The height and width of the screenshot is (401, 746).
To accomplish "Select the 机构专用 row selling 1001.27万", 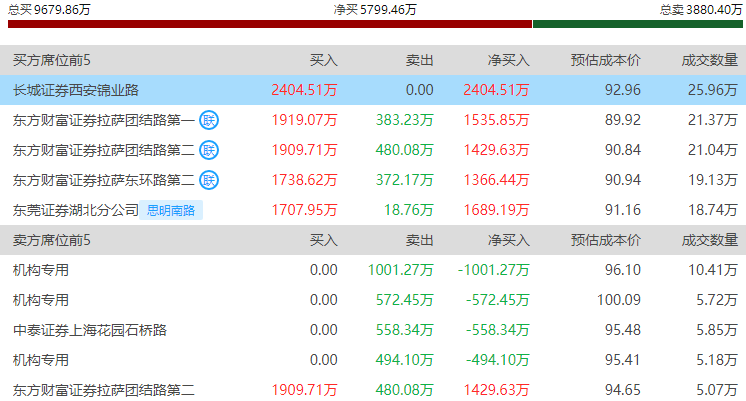I will pyautogui.click(x=373, y=270).
